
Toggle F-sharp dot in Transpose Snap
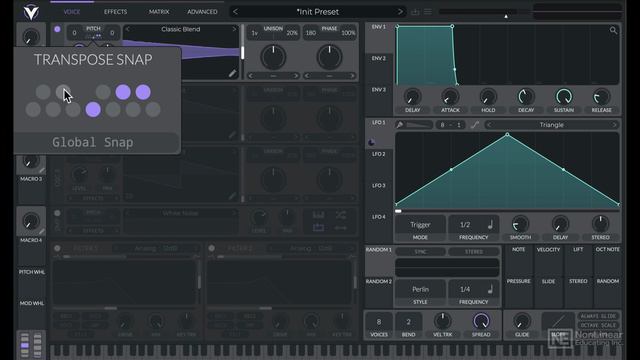103,92
